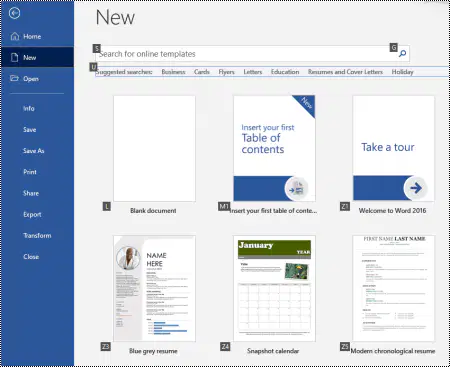Click the Business suggested search link
The image size is (450, 367).
tap(173, 72)
